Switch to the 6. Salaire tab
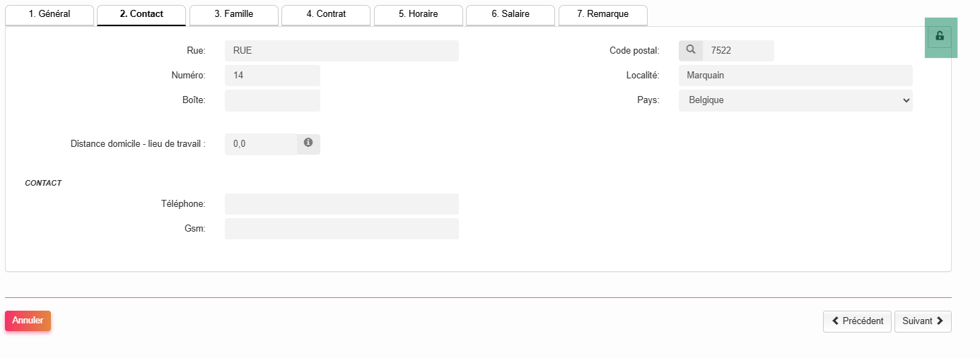The image size is (980, 358). (511, 14)
